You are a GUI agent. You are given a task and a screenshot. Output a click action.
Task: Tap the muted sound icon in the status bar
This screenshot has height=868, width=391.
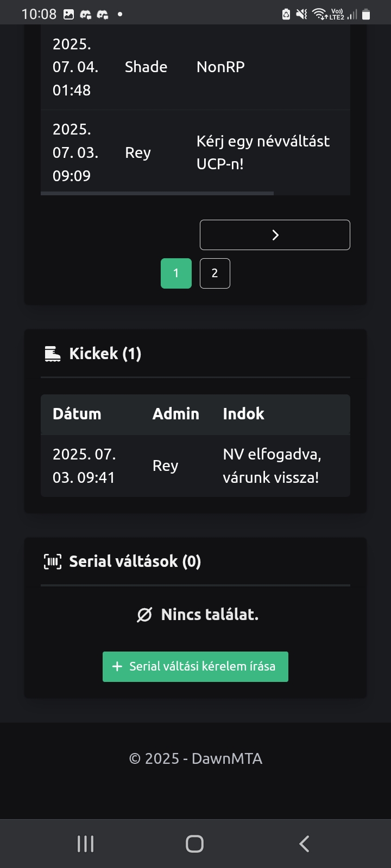coord(301,15)
